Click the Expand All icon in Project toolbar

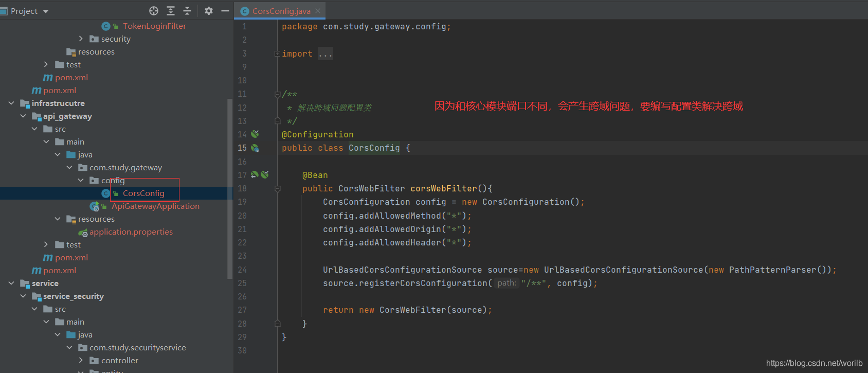pos(171,11)
